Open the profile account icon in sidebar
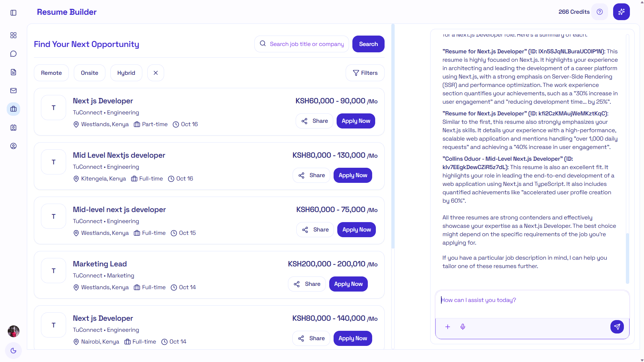 tap(13, 146)
